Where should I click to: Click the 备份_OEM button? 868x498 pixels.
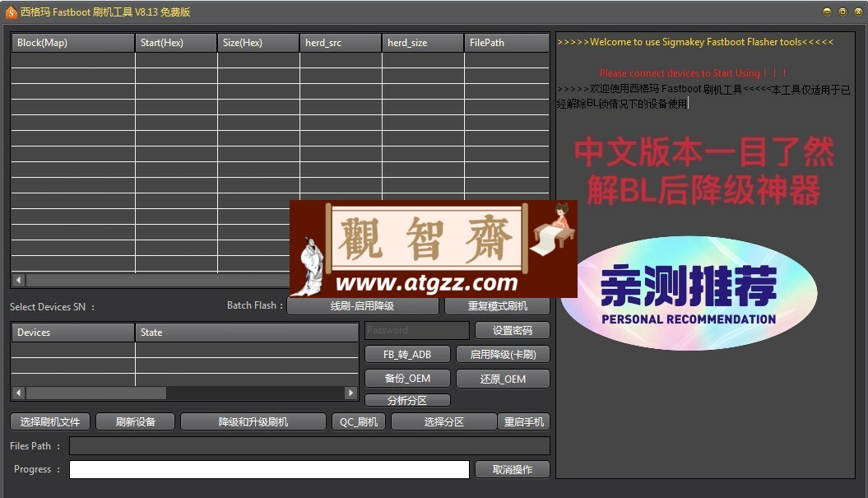tap(407, 379)
